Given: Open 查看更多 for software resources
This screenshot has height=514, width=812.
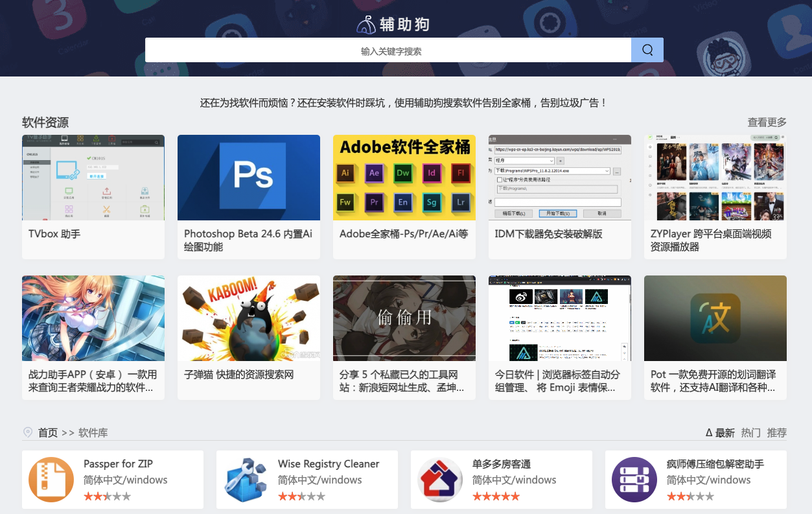Looking at the screenshot, I should click(767, 122).
